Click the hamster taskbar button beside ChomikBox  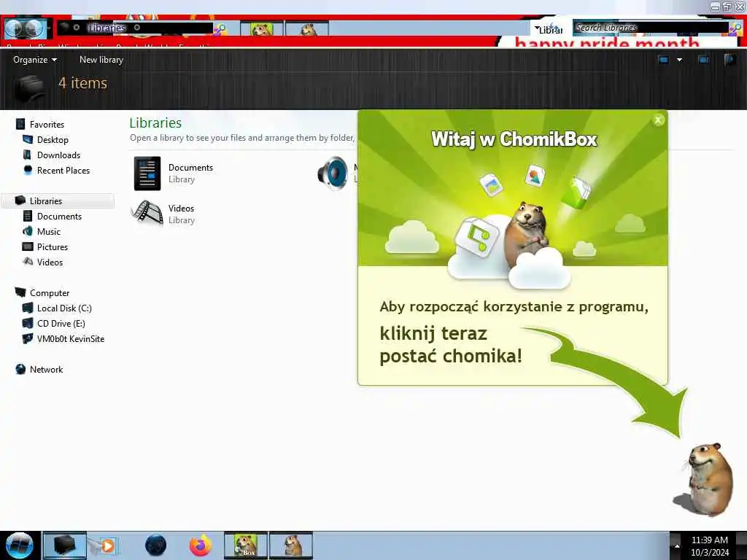pyautogui.click(x=291, y=545)
